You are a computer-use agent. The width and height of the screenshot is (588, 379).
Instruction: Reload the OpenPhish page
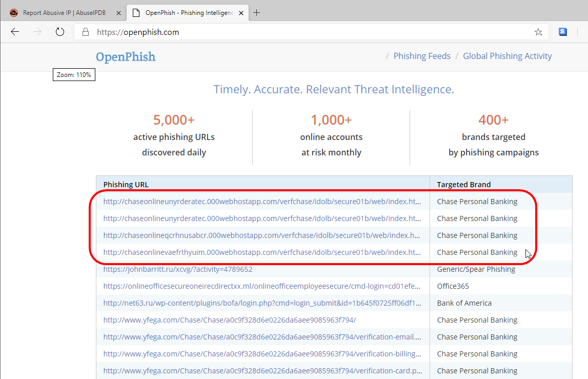click(60, 32)
